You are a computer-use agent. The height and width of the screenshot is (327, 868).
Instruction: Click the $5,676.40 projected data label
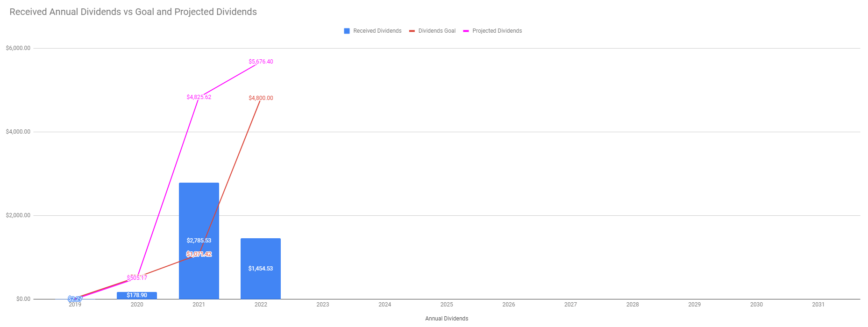pos(261,62)
